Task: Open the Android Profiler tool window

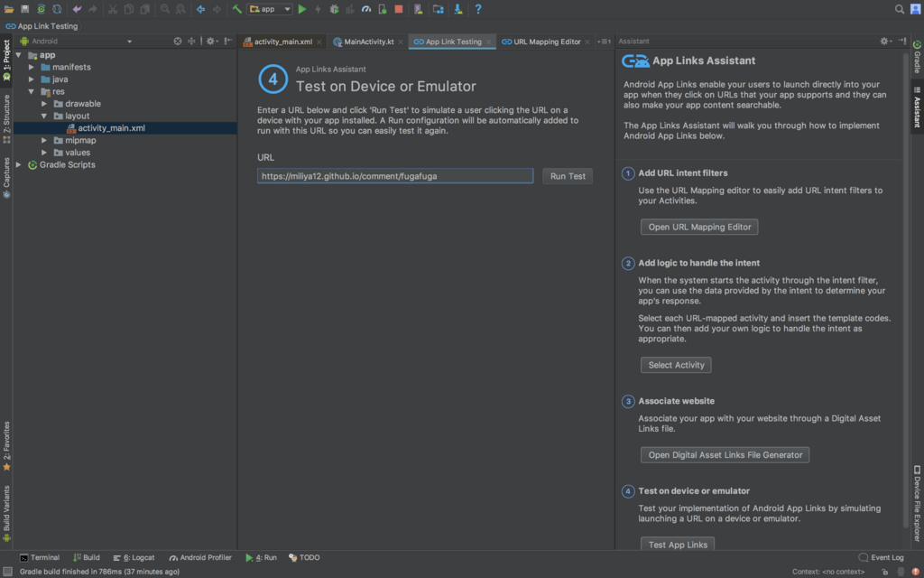Action: (200, 557)
